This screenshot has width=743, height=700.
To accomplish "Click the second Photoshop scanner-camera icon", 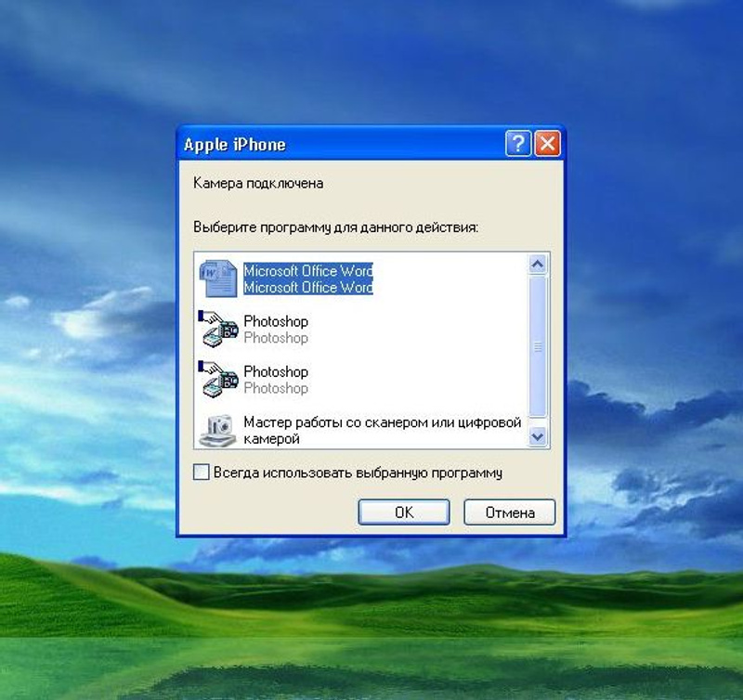I will (218, 379).
